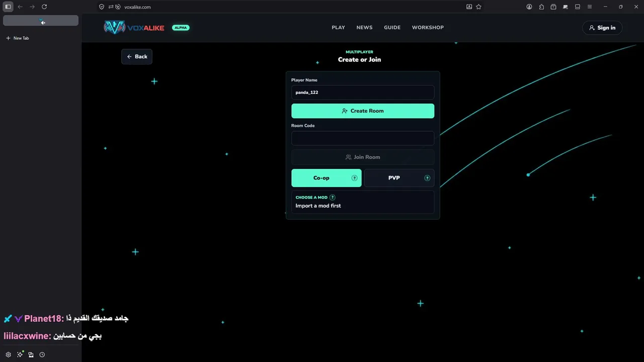The height and width of the screenshot is (362, 644).
Task: Go back with the browser back arrow
Action: [20, 7]
